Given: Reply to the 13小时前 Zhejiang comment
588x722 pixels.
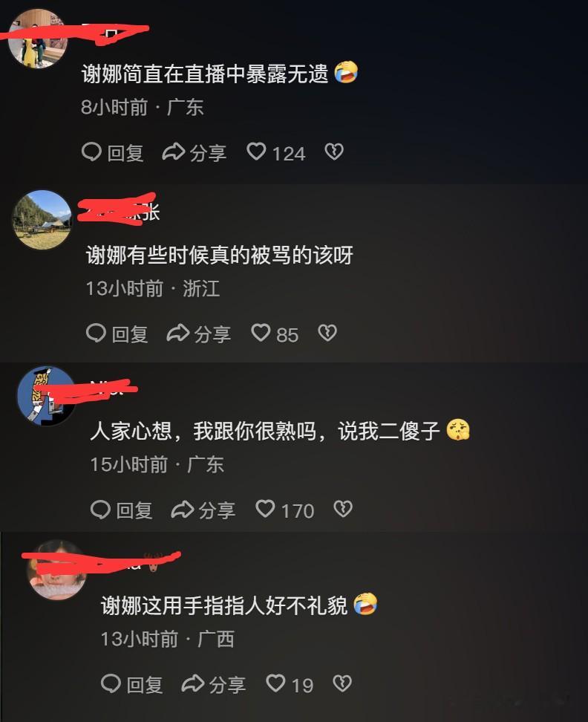Looking at the screenshot, I should pyautogui.click(x=117, y=333).
